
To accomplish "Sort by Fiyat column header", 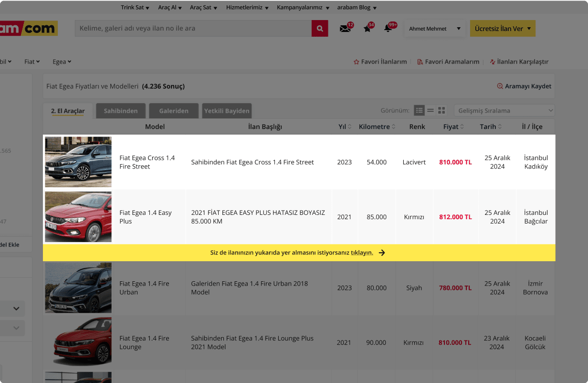I will [x=454, y=127].
